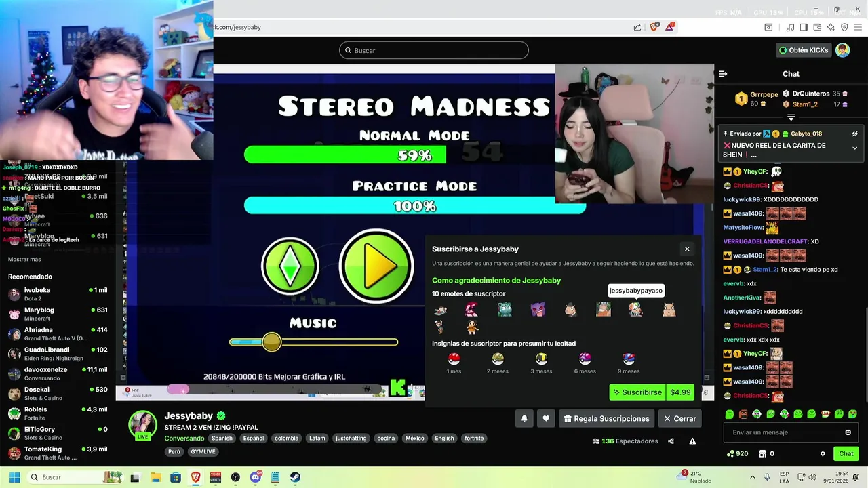The height and width of the screenshot is (488, 868).
Task: Click the justchatting stream tag
Action: coord(351,439)
